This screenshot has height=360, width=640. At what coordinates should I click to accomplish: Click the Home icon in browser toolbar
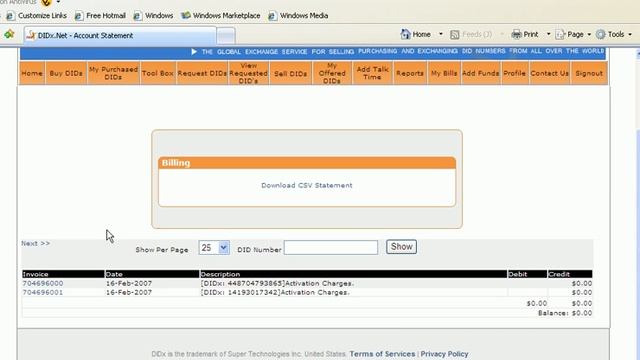click(x=405, y=34)
